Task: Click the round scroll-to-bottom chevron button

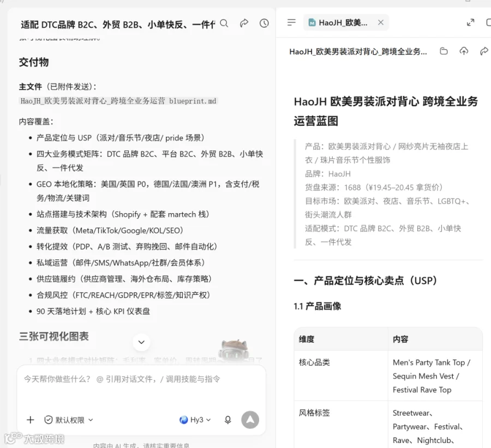Action: point(141,342)
